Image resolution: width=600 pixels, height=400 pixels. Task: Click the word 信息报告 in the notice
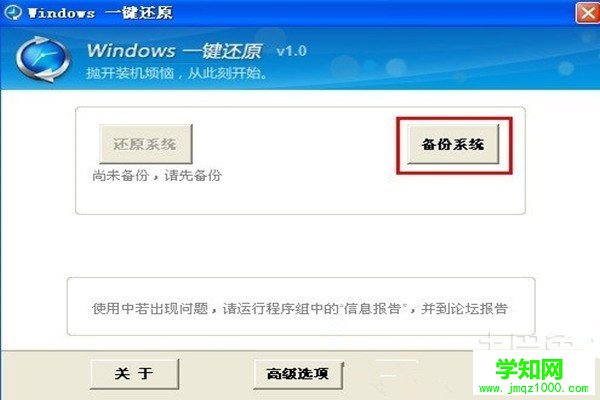pyautogui.click(x=372, y=309)
